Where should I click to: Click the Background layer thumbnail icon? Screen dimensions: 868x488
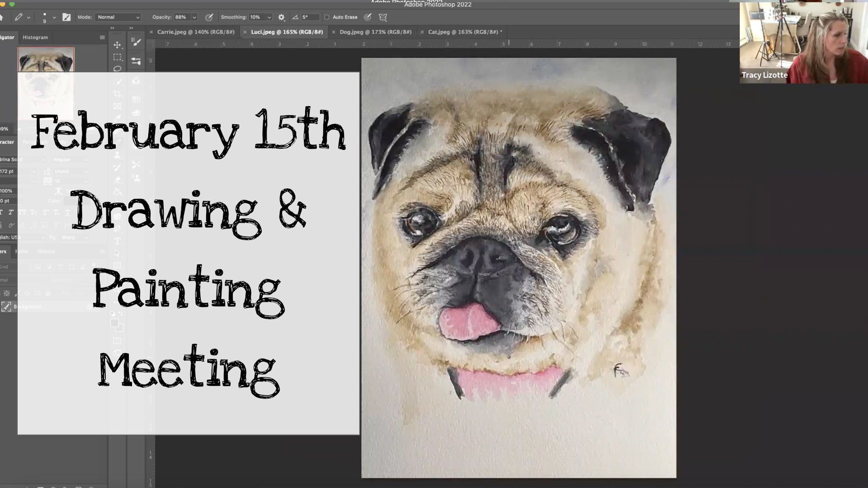tap(6, 307)
